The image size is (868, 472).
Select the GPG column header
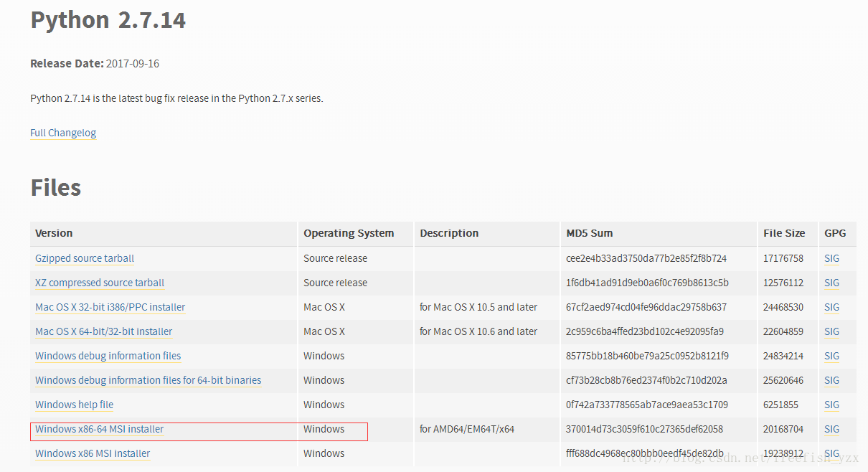[x=835, y=233]
